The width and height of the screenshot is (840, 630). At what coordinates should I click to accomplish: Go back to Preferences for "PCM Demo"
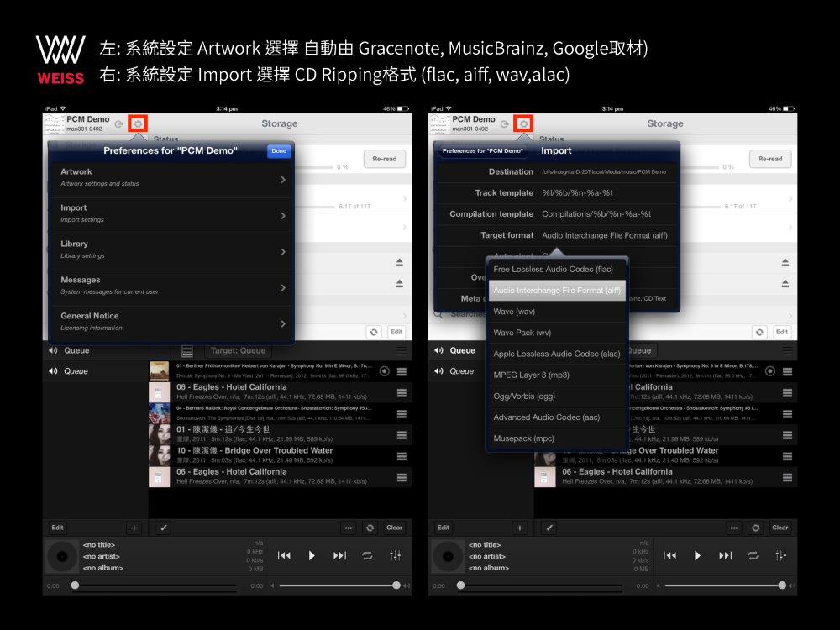pyautogui.click(x=481, y=151)
